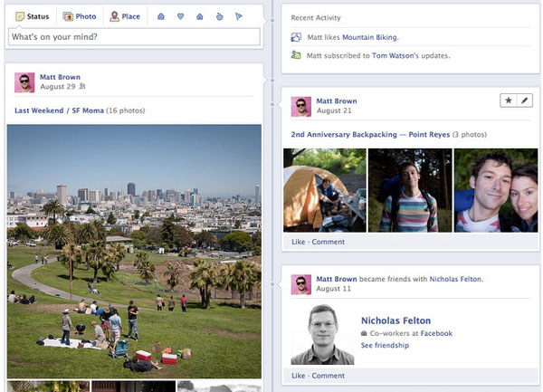The image size is (543, 392).
Task: Like the Point Reyes backpacking post
Action: pos(299,242)
